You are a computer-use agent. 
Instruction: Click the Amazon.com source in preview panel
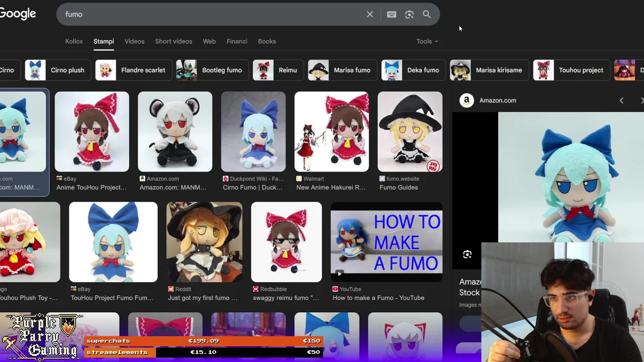(x=498, y=101)
